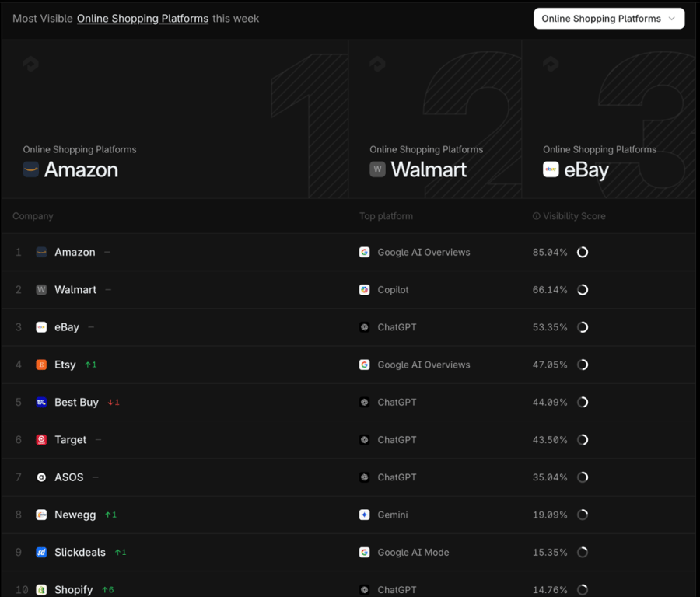The height and width of the screenshot is (597, 700).
Task: Click the Slickdeals logo icon
Action: [x=41, y=553]
